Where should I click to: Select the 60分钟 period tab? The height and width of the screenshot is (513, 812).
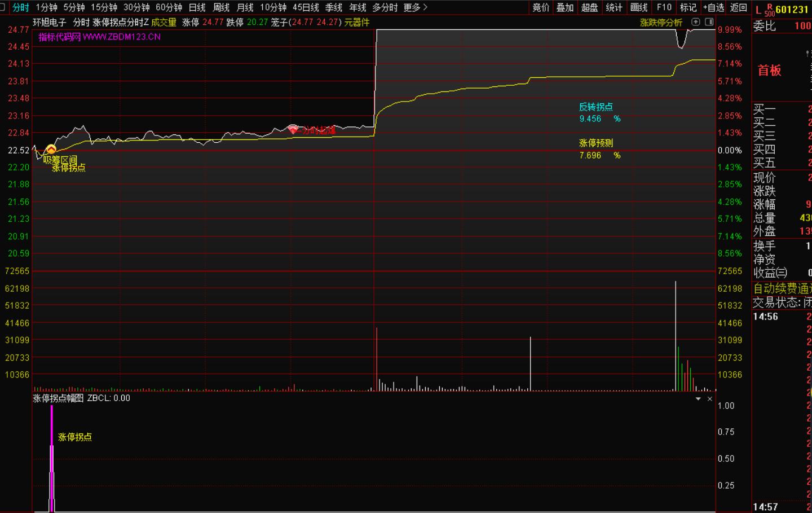click(x=169, y=7)
